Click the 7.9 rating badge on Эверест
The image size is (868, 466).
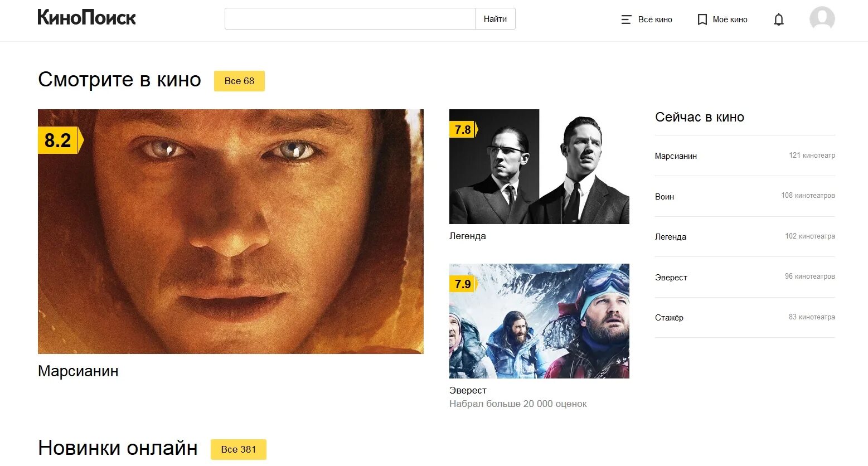pyautogui.click(x=463, y=284)
